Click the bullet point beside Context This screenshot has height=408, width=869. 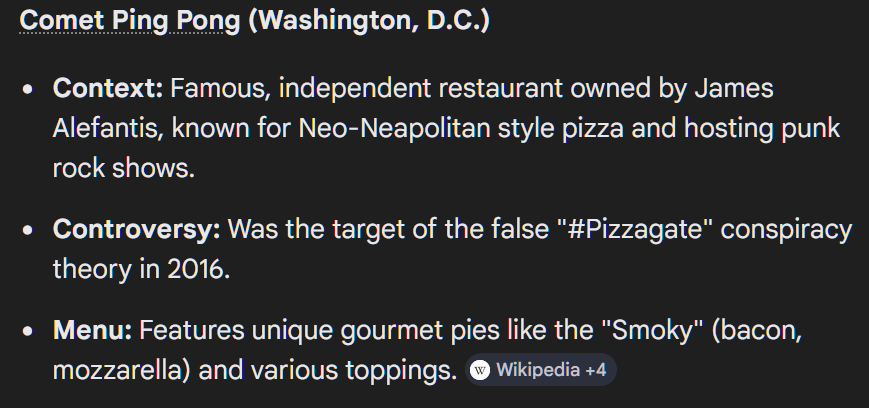tap(28, 89)
